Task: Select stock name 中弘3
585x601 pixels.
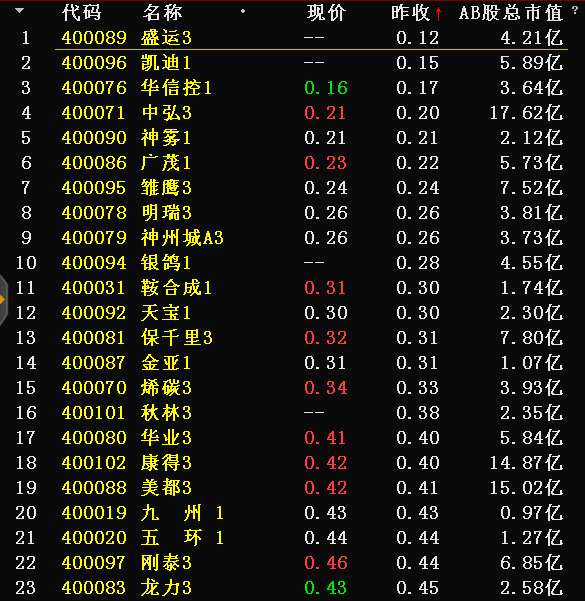Action: tap(166, 113)
